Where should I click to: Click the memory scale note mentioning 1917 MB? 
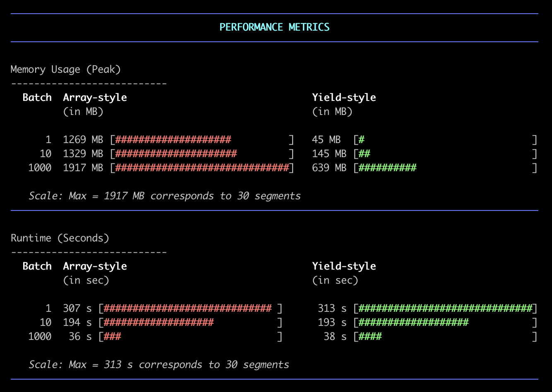(165, 196)
